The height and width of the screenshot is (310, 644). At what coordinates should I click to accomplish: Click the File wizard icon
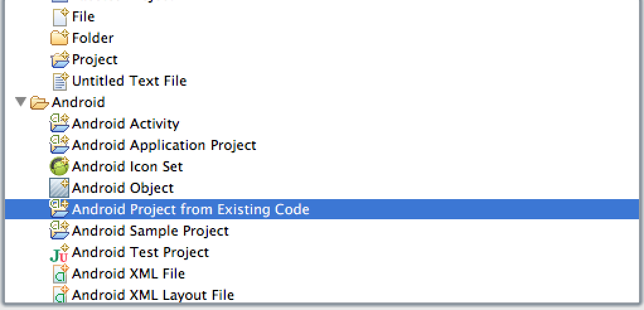click(60, 17)
